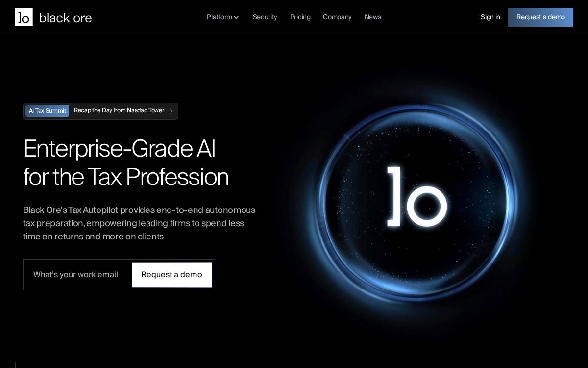The image size is (588, 368).
Task: Focus the What's your work email field
Action: [77, 275]
